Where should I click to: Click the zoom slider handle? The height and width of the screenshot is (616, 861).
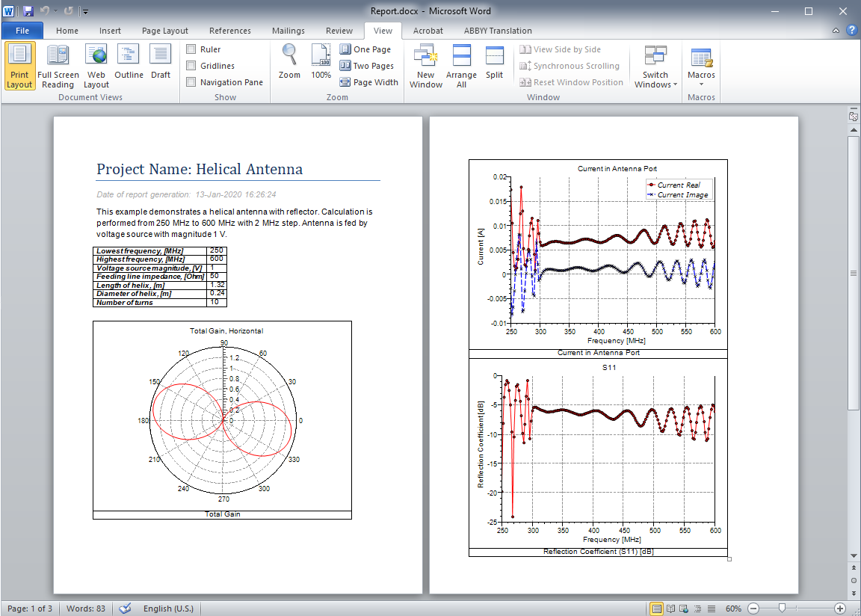[x=782, y=609]
